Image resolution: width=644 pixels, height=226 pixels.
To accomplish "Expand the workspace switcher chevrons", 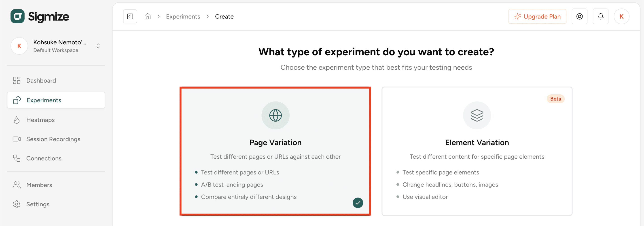I will [98, 46].
